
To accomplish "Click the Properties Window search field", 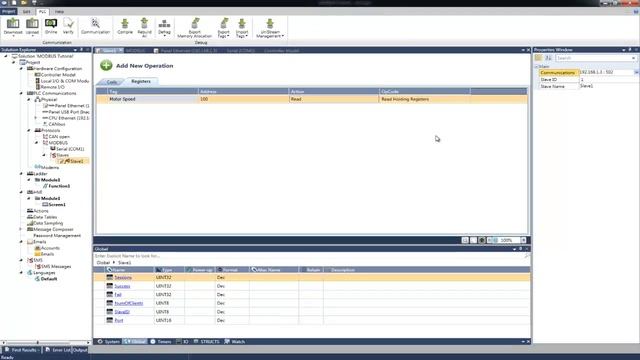I will [x=596, y=58].
